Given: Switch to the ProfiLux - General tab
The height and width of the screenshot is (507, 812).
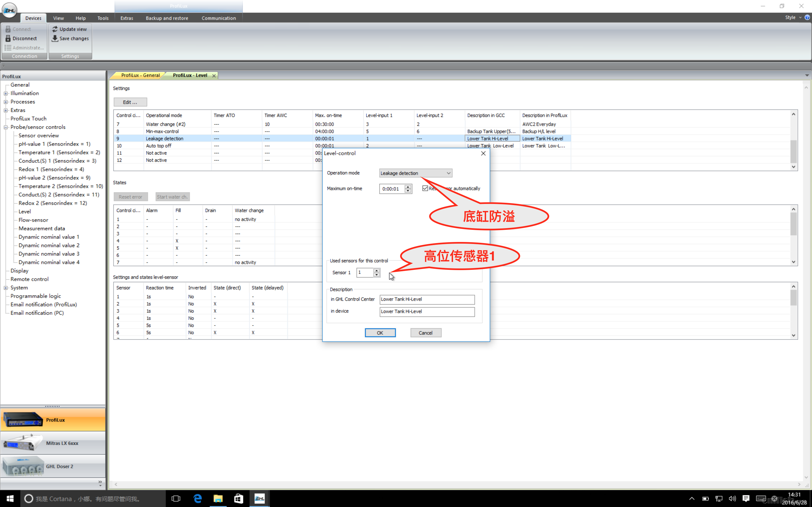Looking at the screenshot, I should tap(140, 75).
